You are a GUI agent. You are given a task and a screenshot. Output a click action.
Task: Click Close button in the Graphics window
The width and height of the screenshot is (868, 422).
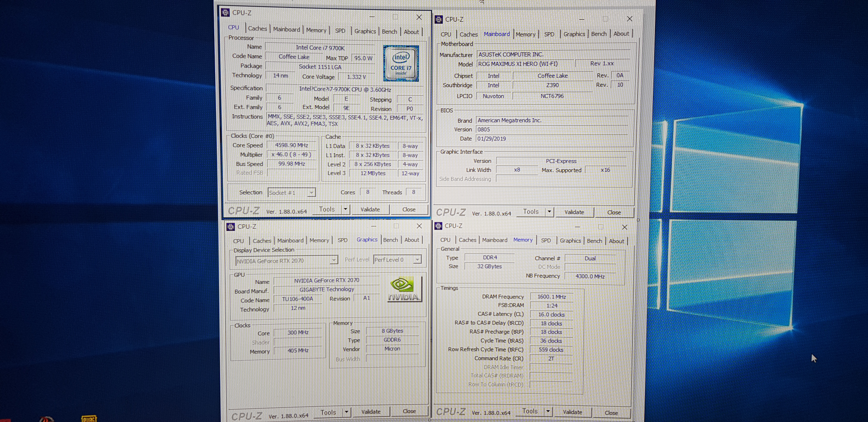[x=409, y=411]
